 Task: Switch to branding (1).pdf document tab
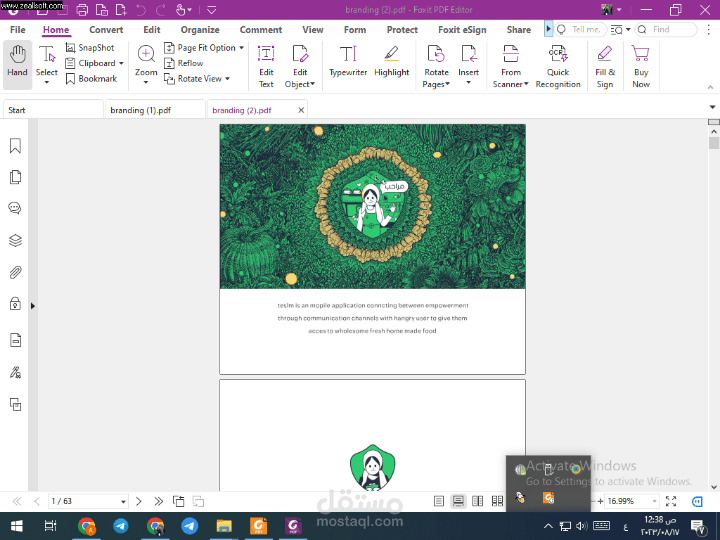pos(155,110)
